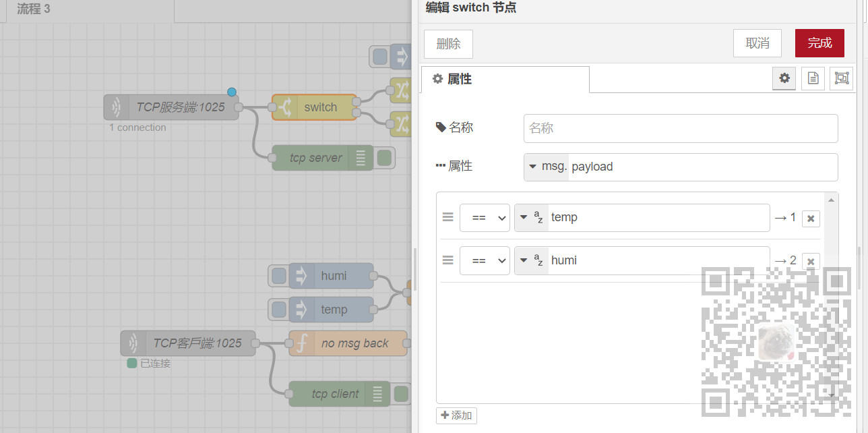The height and width of the screenshot is (433, 868).
Task: Toggle tcp client debug node output
Action: 402,394
